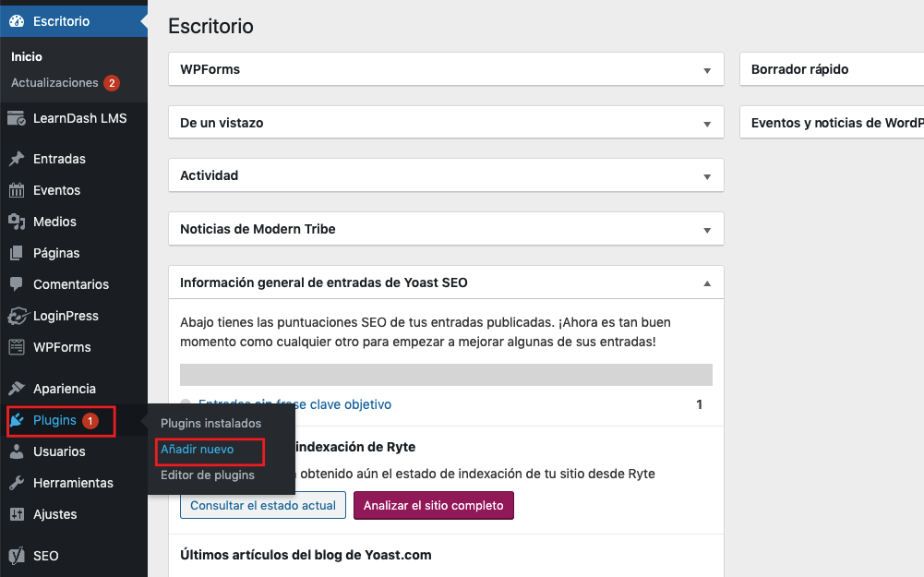Select Inicio submenu item
The width and height of the screenshot is (924, 577).
pyautogui.click(x=27, y=56)
